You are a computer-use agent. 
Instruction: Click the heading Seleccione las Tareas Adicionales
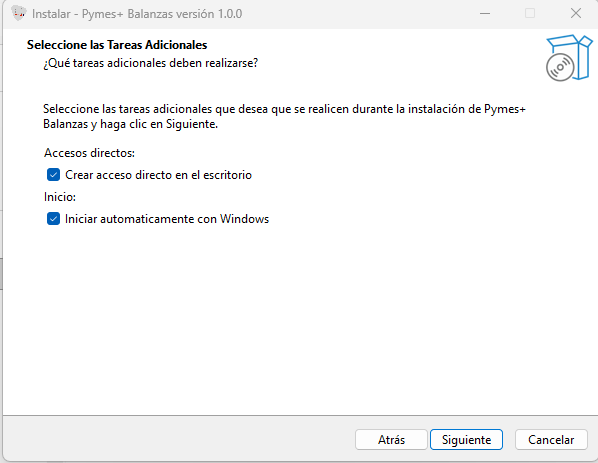click(x=117, y=45)
